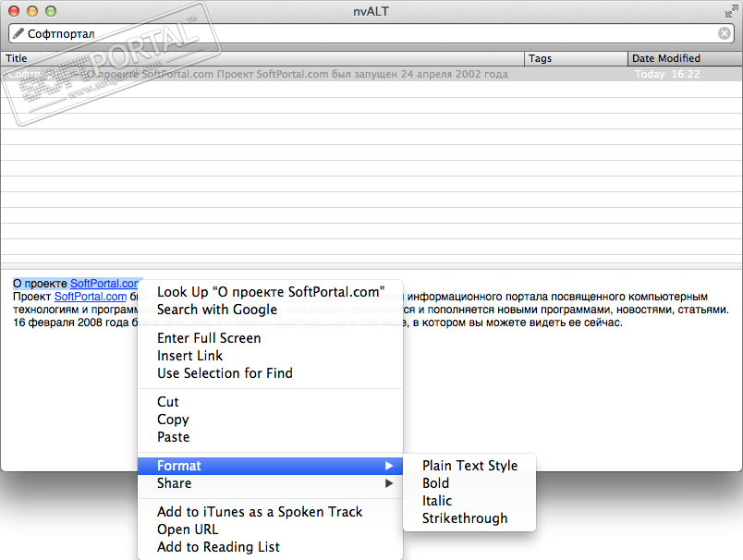Select Search with Google menu item
Image resolution: width=743 pixels, height=560 pixels.
click(x=271, y=310)
